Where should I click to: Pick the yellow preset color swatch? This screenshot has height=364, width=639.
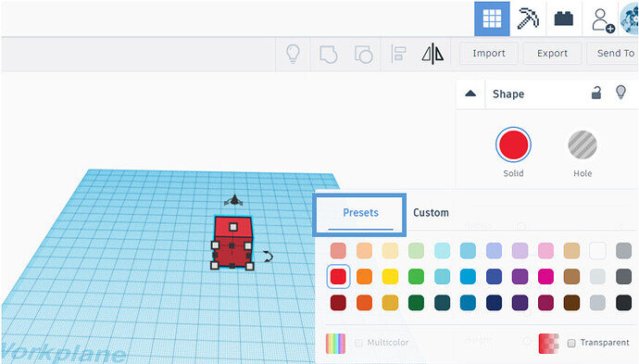point(390,277)
